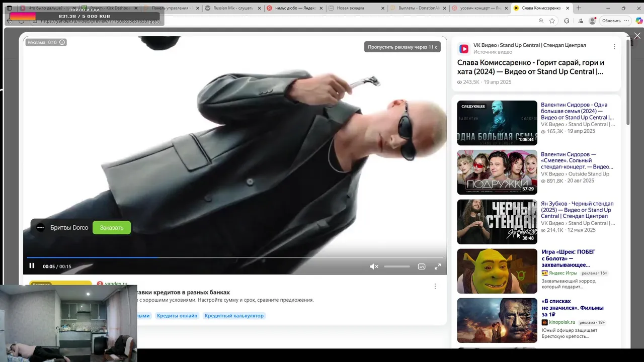Open the colorful Copilot sidebar icon

pos(639,21)
